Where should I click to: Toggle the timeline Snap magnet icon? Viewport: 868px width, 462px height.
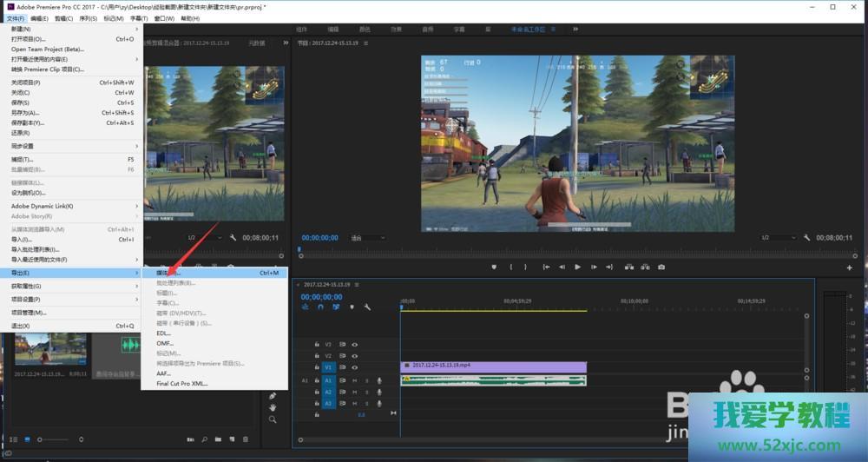(x=320, y=307)
